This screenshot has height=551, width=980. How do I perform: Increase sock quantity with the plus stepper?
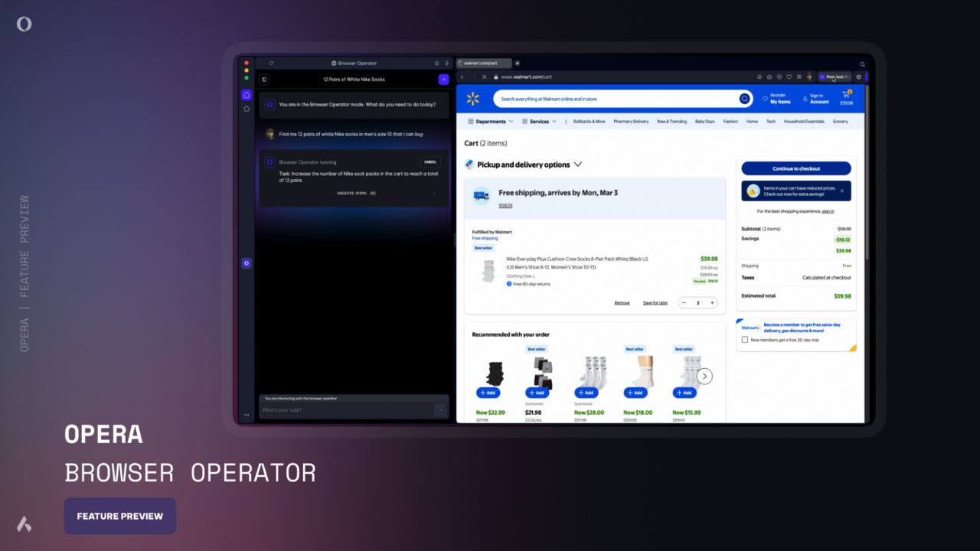pyautogui.click(x=711, y=302)
